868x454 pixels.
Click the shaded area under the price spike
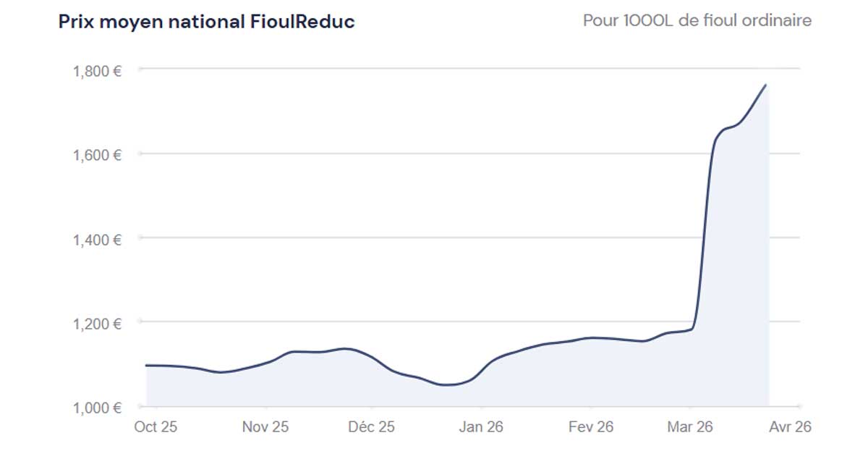[x=738, y=290]
